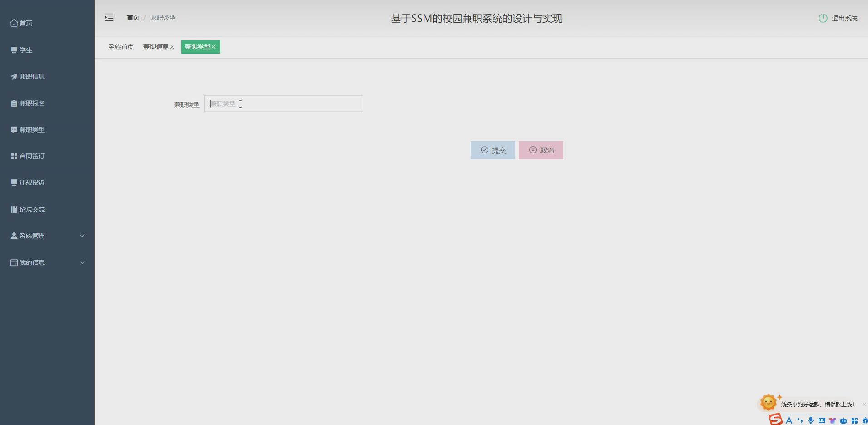Collapse the sidebar with the hamburger icon
Screen dimensions: 868x425
pyautogui.click(x=109, y=17)
